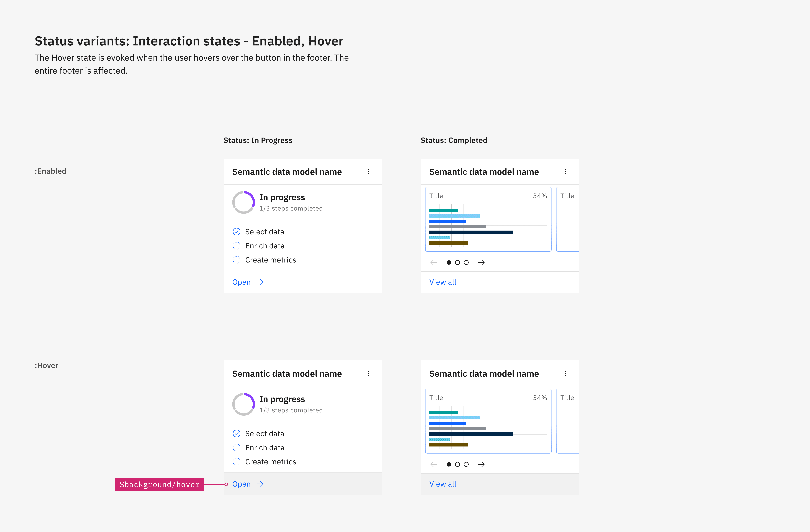Click '1/3 steps completed' in Enabled card

click(291, 208)
